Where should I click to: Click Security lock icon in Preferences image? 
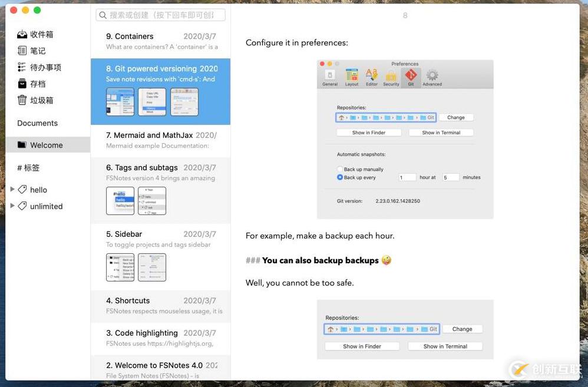[391, 75]
